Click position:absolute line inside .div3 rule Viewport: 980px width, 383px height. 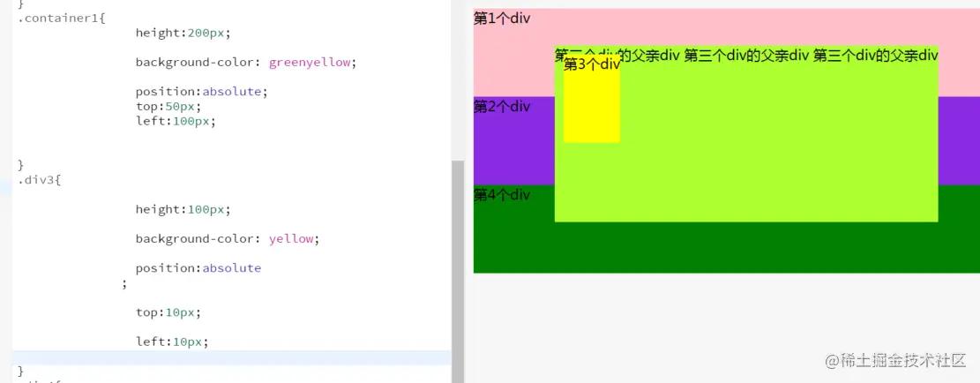(198, 268)
